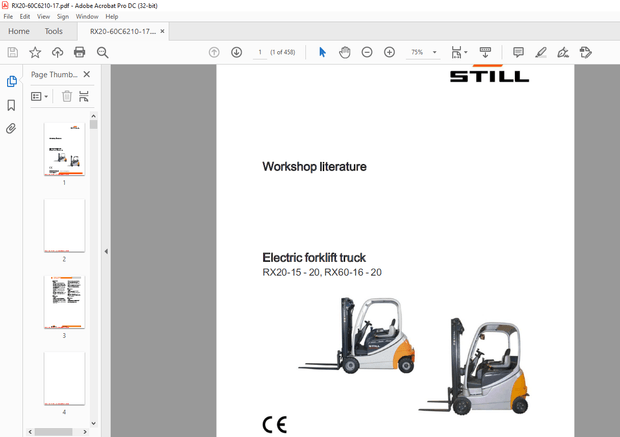The width and height of the screenshot is (620, 437).
Task: Open the Find text magnifier
Action: pos(102,52)
